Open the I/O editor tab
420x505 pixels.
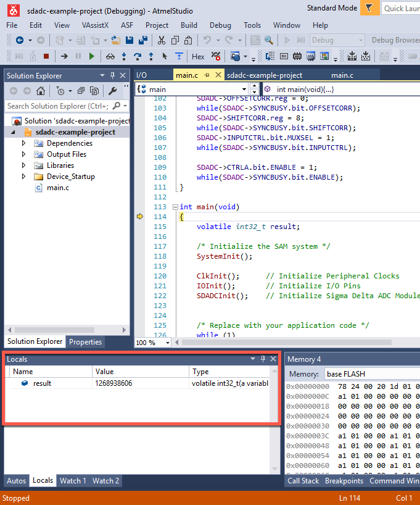click(141, 75)
